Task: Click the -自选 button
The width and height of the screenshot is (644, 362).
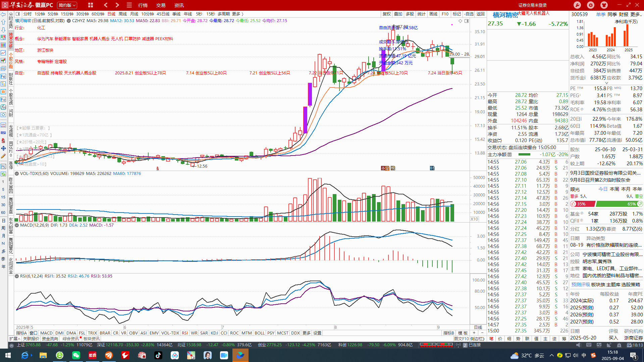Action: click(469, 14)
